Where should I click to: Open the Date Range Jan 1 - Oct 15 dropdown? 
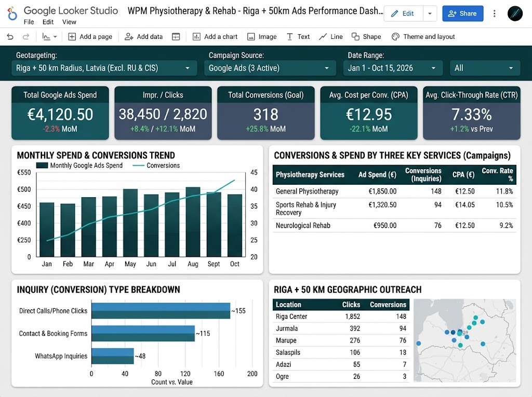[x=393, y=68]
